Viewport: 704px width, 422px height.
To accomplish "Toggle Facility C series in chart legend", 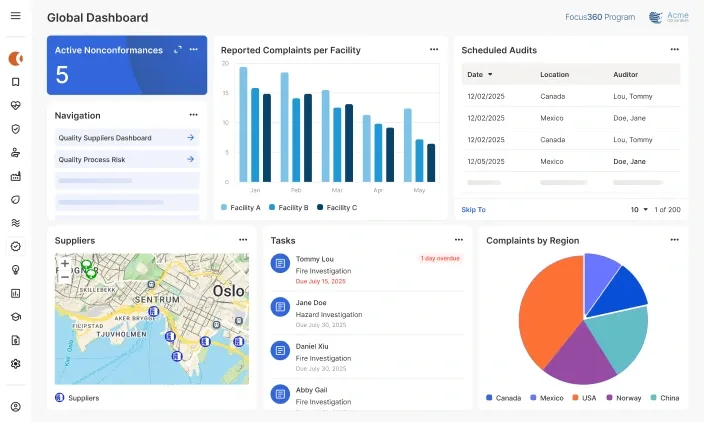I will pos(336,207).
